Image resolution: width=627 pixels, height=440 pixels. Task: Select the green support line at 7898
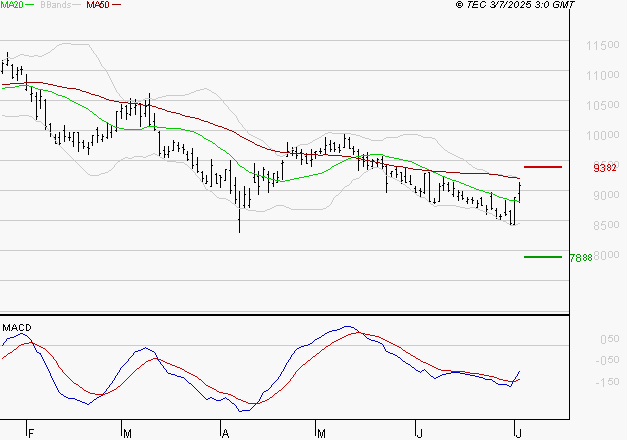542,257
